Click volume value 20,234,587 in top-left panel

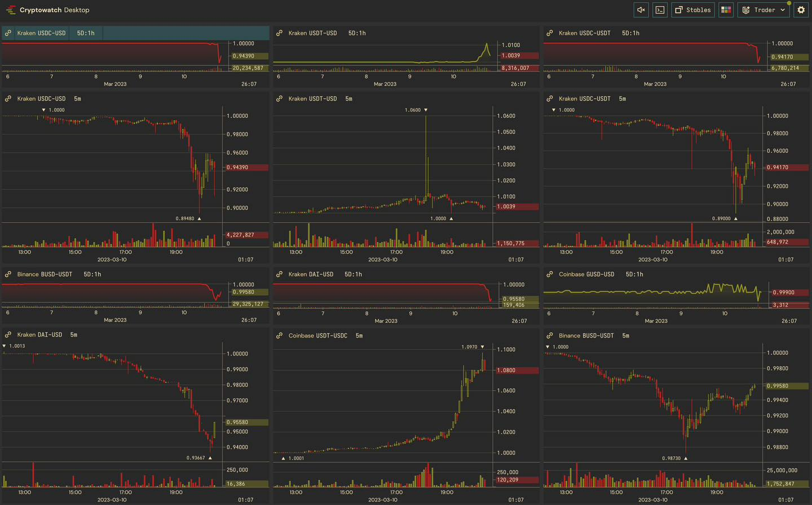[250, 68]
